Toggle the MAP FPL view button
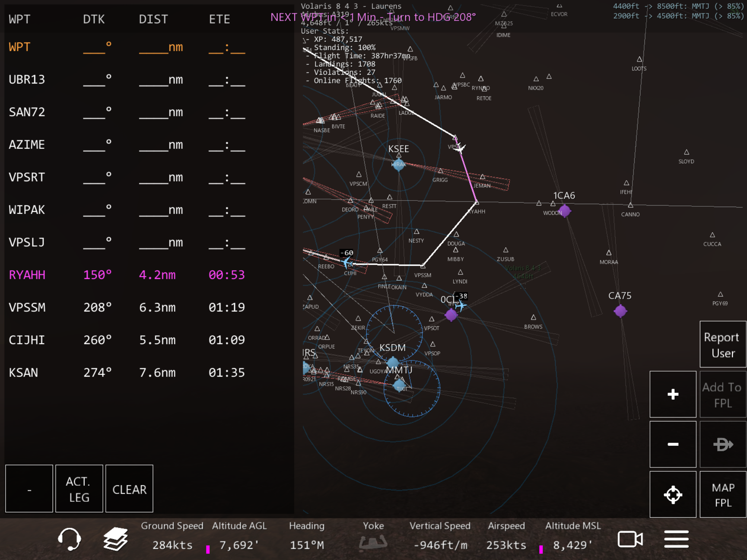 click(x=723, y=494)
